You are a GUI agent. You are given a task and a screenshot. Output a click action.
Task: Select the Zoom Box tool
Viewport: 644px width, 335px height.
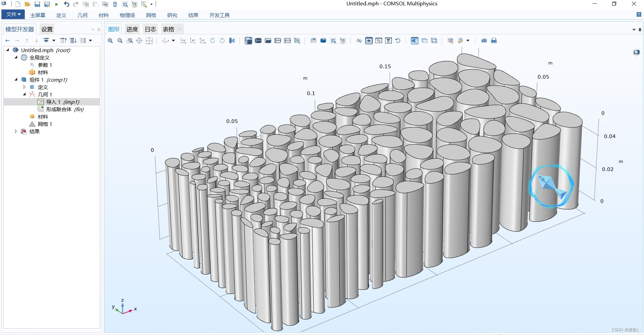click(130, 40)
